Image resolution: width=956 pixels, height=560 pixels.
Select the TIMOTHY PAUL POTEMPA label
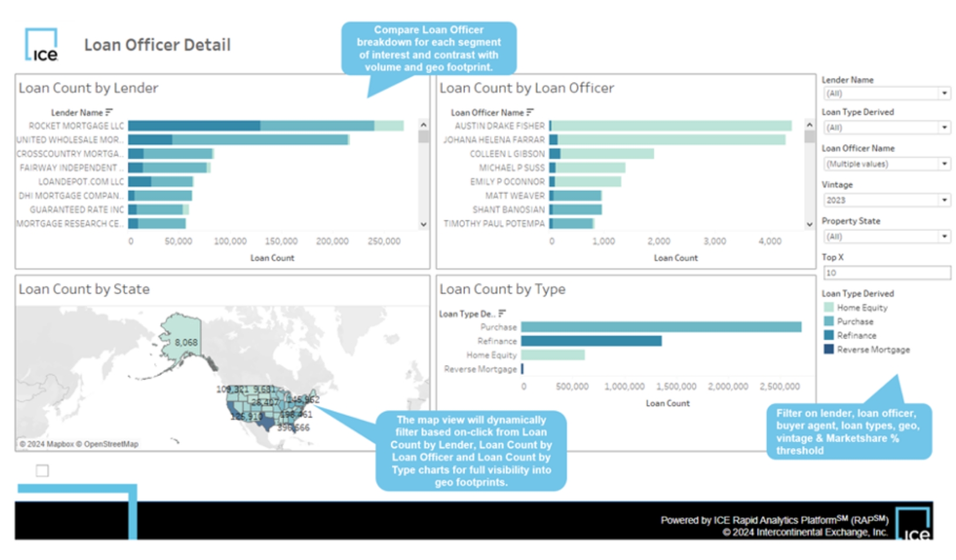494,224
